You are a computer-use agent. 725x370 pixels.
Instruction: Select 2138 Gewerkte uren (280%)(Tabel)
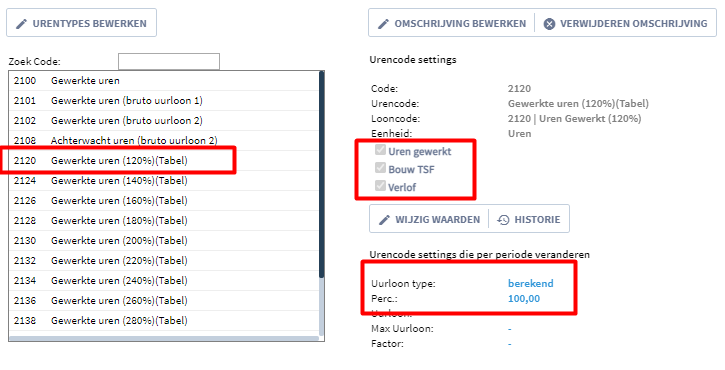pyautogui.click(x=164, y=320)
